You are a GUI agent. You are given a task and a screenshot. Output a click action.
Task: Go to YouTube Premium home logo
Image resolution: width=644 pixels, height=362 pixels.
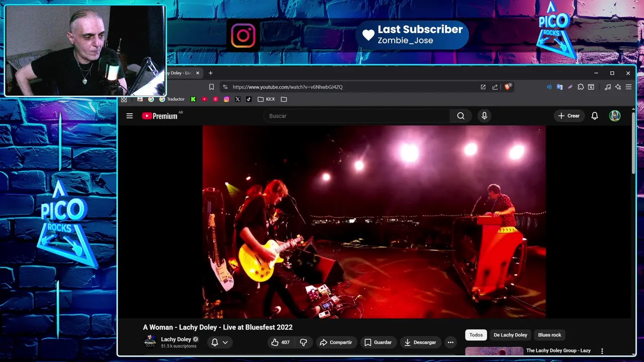coord(159,116)
